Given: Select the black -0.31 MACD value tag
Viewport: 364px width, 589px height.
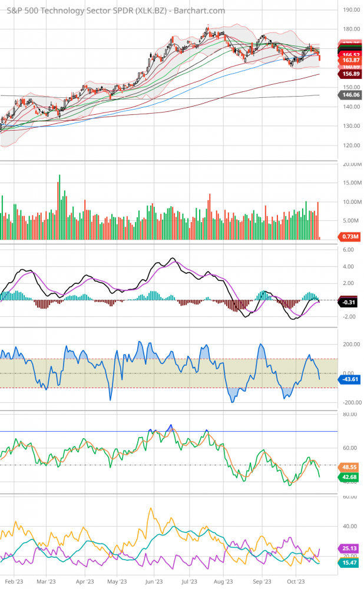Looking at the screenshot, I should tap(350, 302).
